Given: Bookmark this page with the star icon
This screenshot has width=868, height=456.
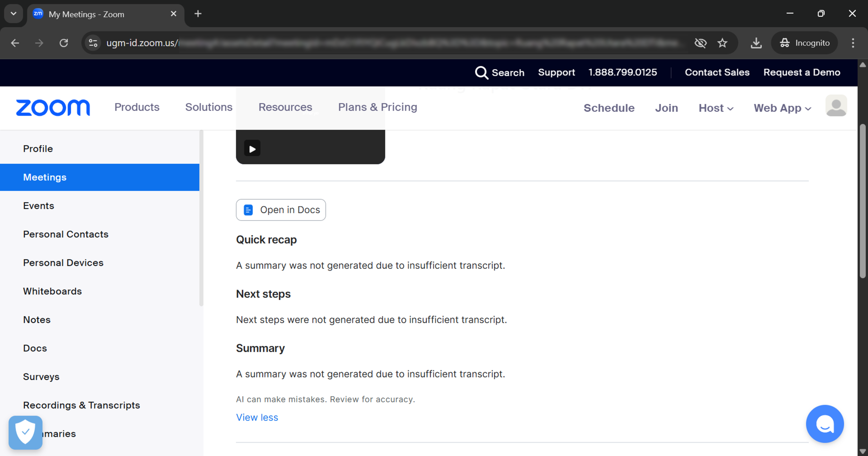Looking at the screenshot, I should point(722,43).
